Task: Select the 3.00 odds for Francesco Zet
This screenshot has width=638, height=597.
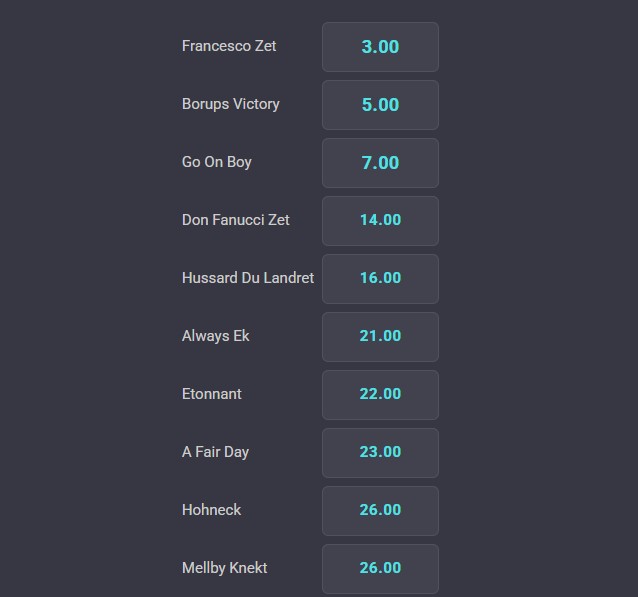Action: (x=380, y=47)
